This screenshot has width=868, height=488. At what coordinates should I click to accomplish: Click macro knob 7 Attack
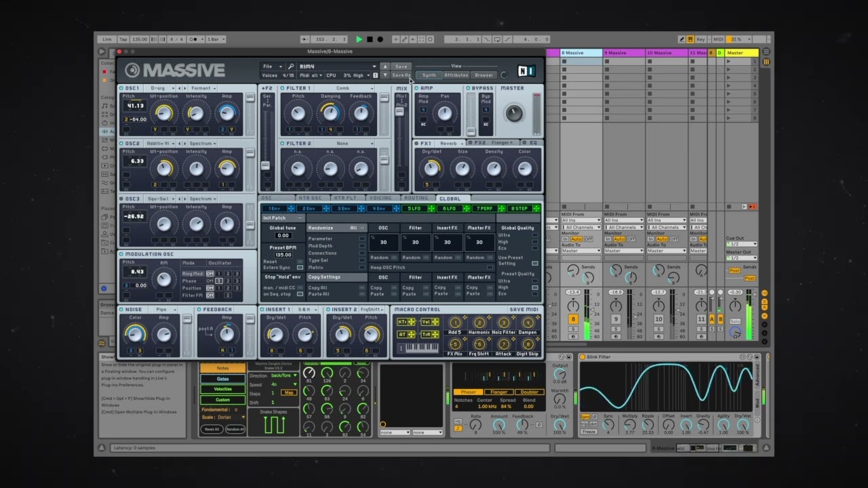click(503, 344)
